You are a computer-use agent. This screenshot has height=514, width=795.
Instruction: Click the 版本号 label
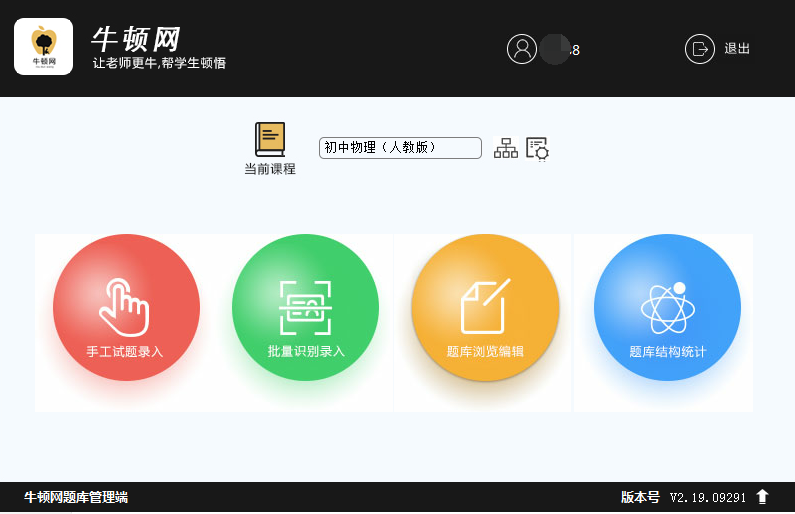(640, 497)
